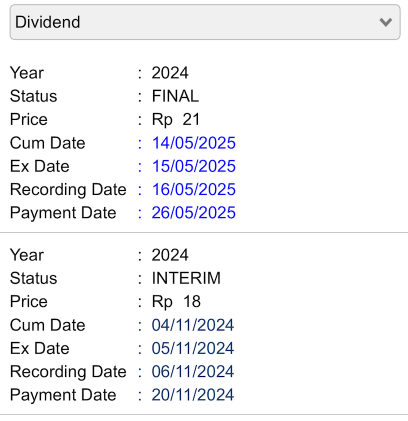Click the INTERIM status value
The width and height of the screenshot is (408, 421).
pyautogui.click(x=186, y=278)
